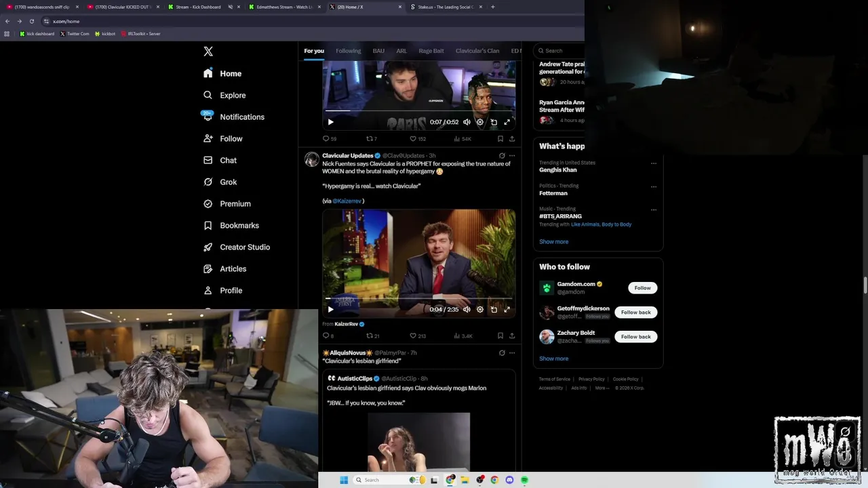Open the @Kaizerrev mention link

pos(347,201)
